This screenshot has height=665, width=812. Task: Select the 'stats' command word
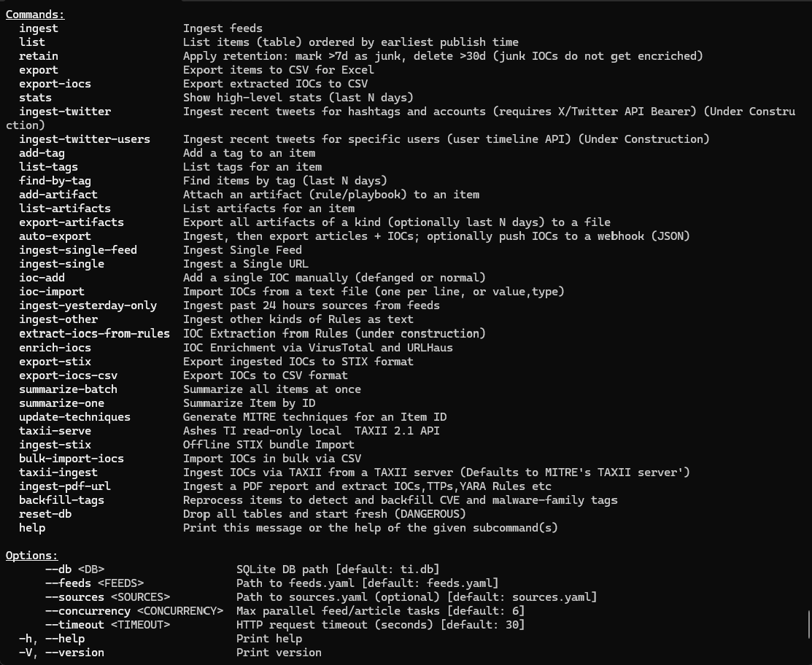coord(36,98)
